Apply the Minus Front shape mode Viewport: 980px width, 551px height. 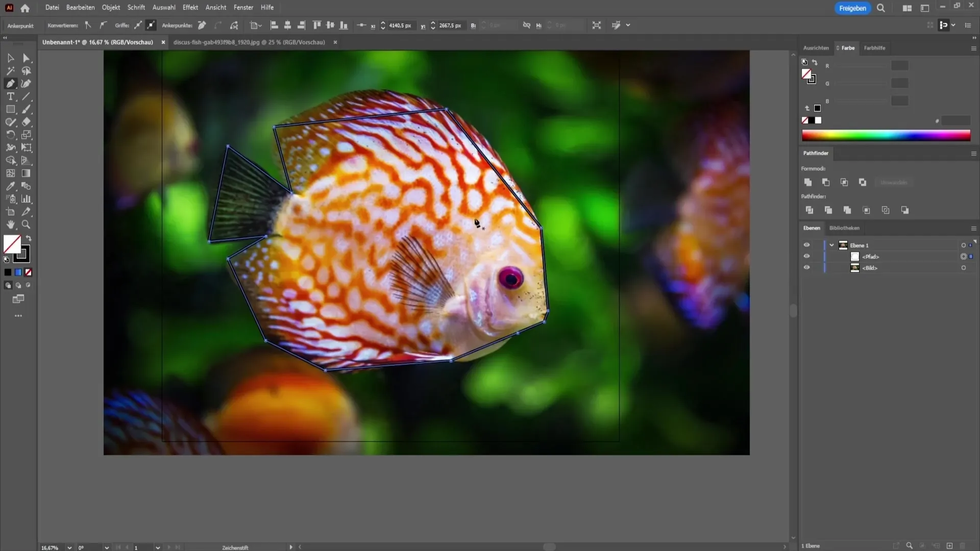[x=826, y=182]
